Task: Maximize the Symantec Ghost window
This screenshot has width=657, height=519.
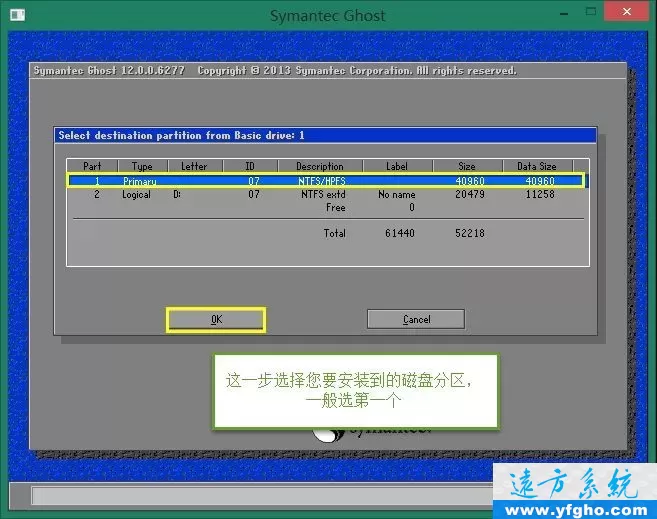Action: click(x=591, y=12)
